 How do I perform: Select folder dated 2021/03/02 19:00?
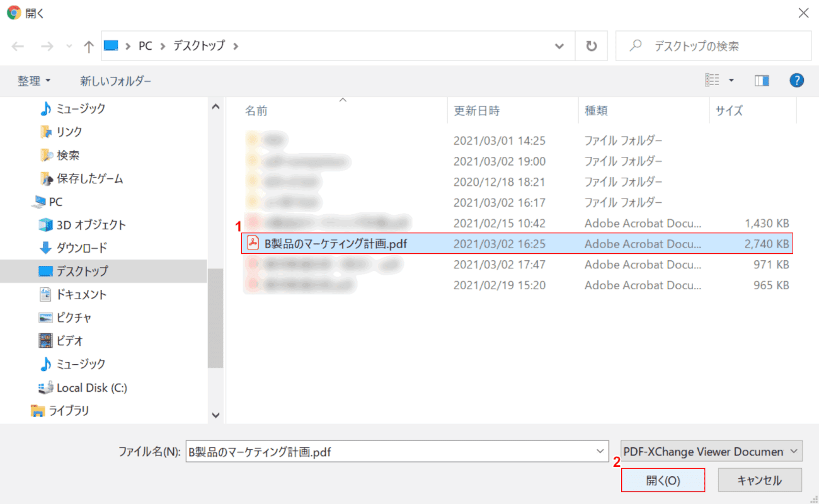pyautogui.click(x=517, y=161)
